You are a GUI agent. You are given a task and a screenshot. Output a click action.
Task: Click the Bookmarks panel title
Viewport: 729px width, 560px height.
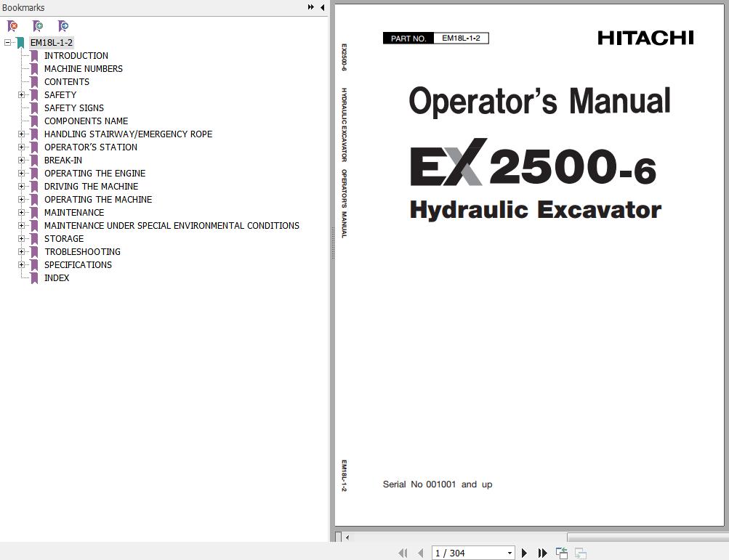(23, 7)
